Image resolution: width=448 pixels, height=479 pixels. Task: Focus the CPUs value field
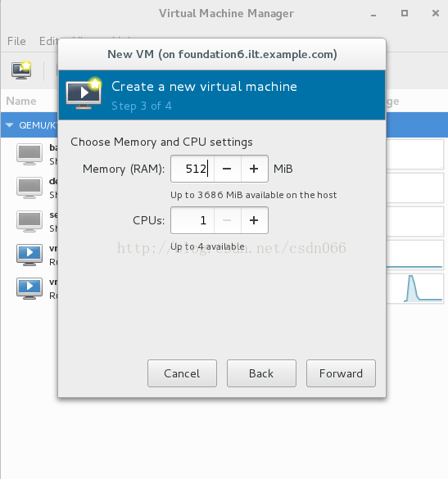click(x=192, y=220)
